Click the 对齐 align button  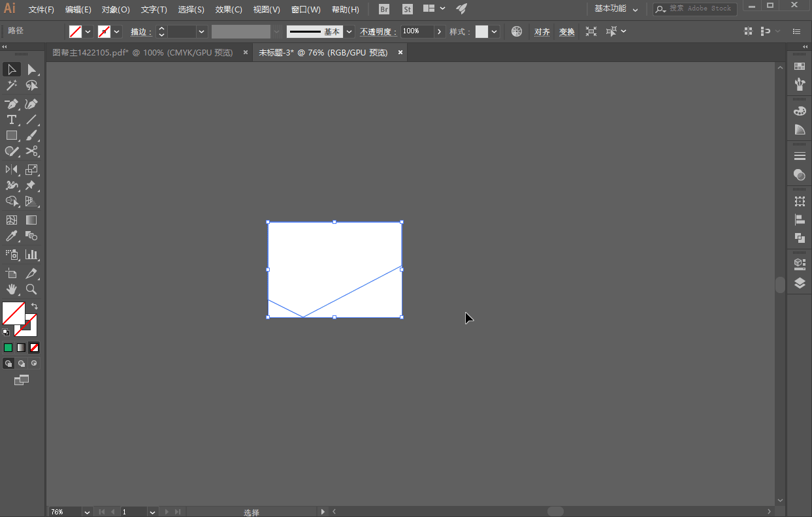pyautogui.click(x=542, y=32)
